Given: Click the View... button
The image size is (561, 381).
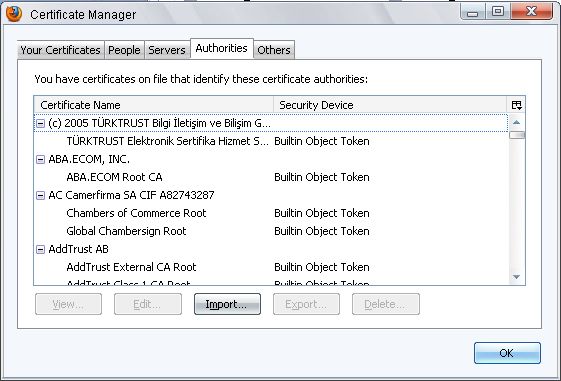Looking at the screenshot, I should tap(68, 304).
